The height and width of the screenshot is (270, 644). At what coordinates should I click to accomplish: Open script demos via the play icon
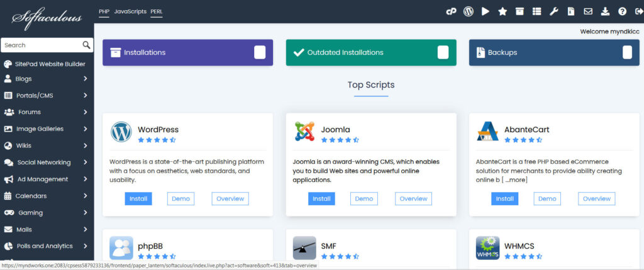[x=486, y=11]
